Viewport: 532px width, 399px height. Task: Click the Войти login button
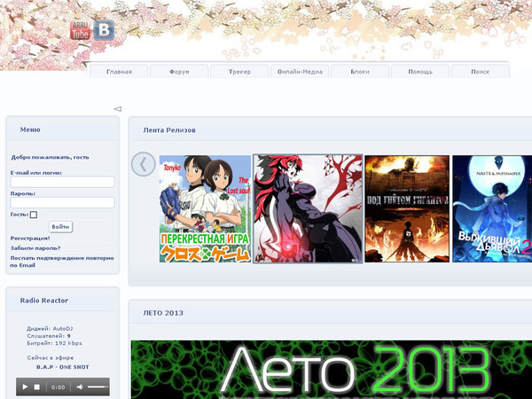click(60, 227)
